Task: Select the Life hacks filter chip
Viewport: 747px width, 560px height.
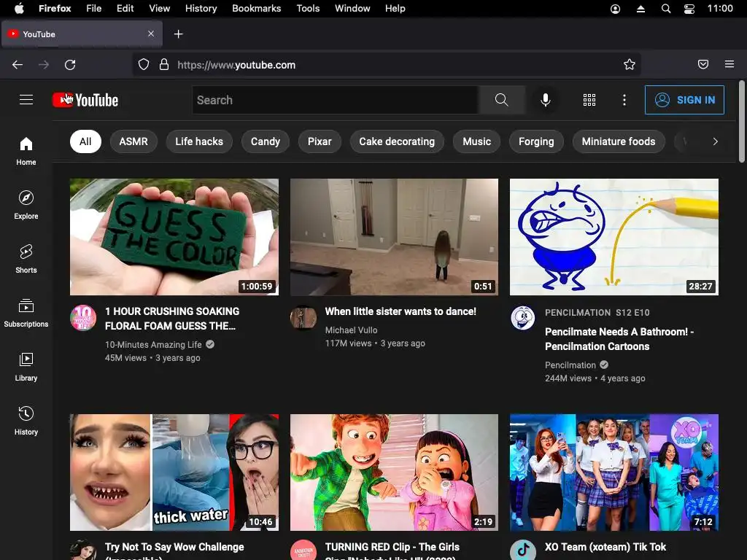Action: pyautogui.click(x=199, y=141)
